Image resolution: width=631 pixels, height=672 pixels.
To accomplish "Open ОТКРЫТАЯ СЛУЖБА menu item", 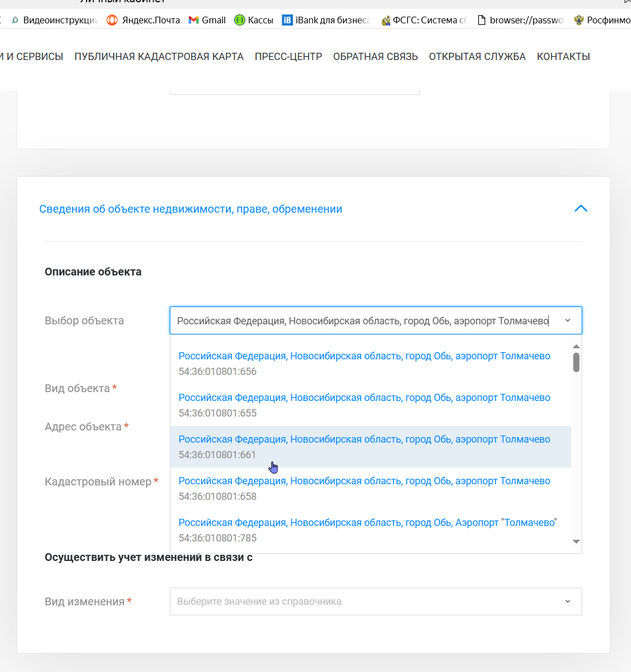I will click(x=477, y=57).
